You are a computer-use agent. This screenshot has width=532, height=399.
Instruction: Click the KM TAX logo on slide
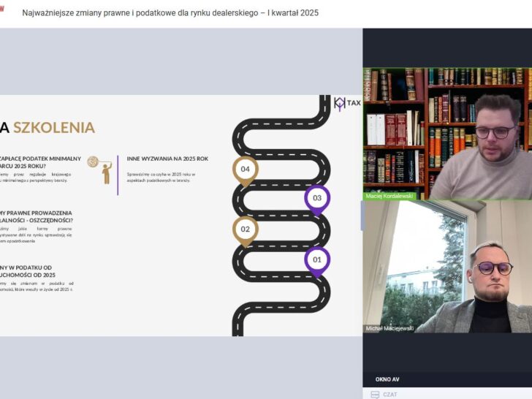click(x=347, y=104)
